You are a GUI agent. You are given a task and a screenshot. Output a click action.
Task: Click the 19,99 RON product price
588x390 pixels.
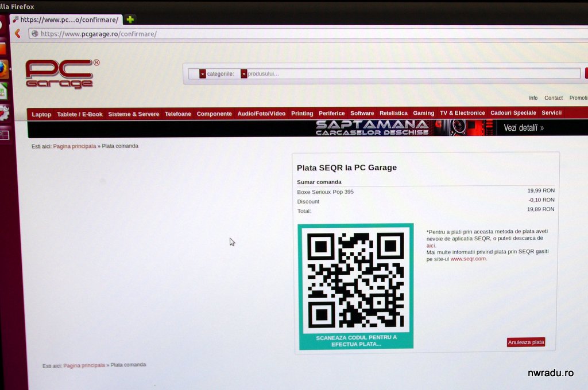point(541,190)
